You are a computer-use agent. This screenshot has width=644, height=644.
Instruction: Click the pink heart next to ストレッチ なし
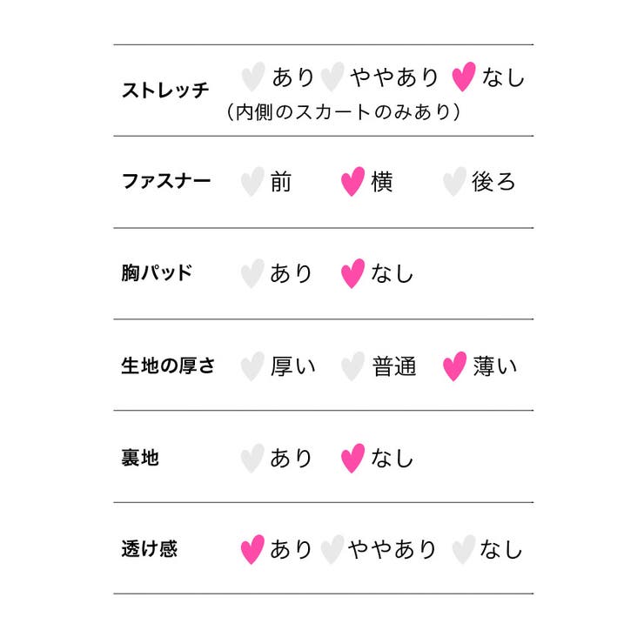pos(464,77)
